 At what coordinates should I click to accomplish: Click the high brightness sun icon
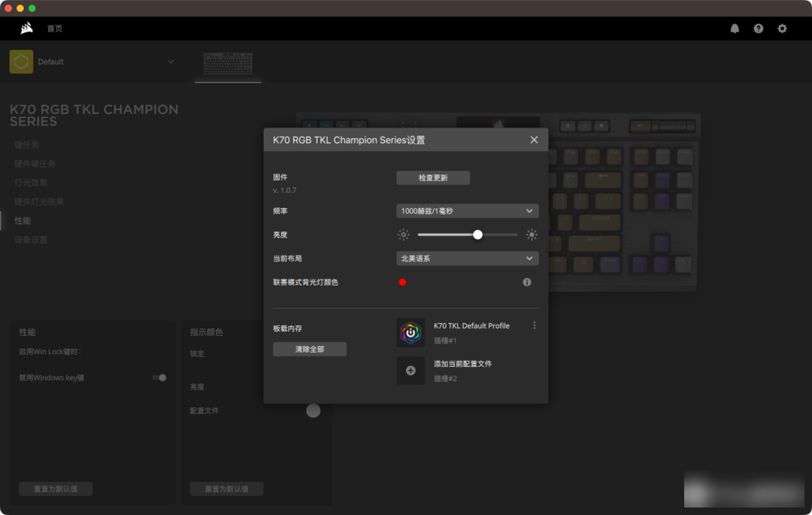coord(532,235)
